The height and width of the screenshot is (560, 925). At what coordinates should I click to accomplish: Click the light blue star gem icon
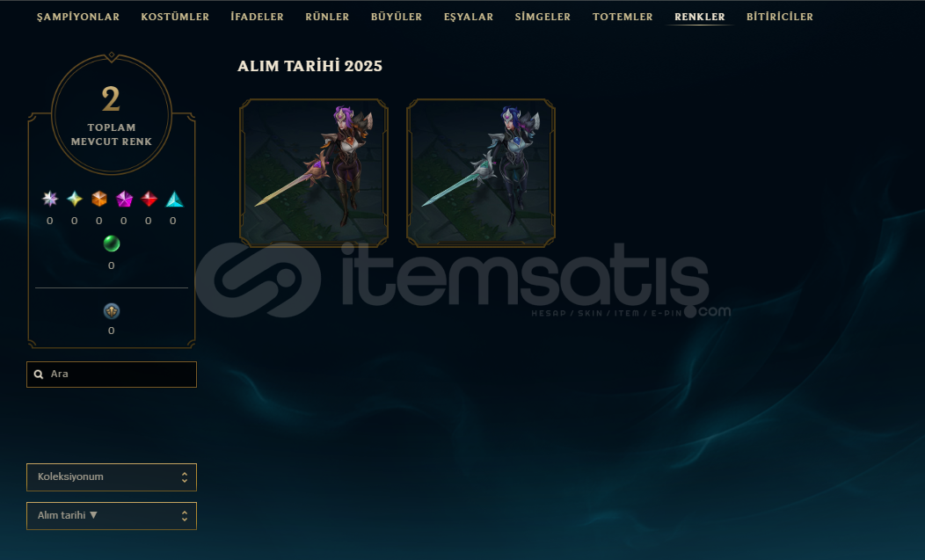75,199
